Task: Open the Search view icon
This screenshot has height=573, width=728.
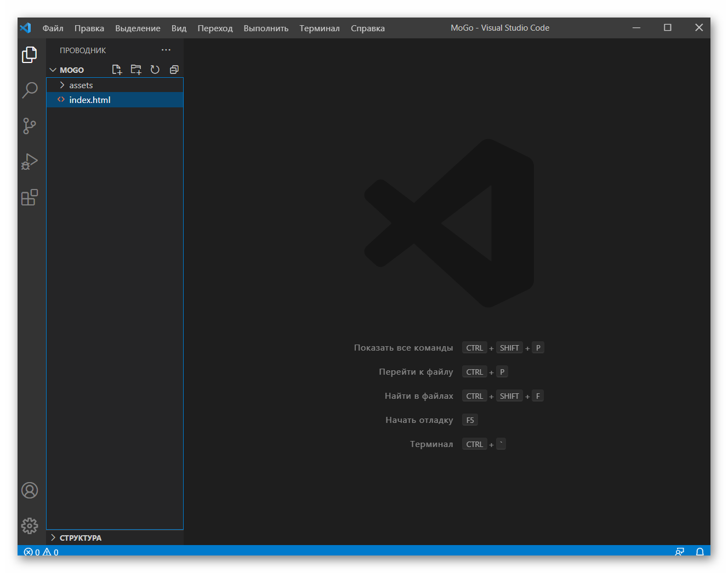Action: (30, 90)
